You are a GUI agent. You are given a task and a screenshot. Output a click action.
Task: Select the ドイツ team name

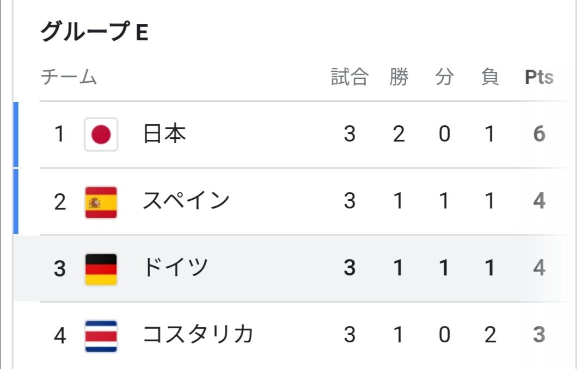(x=175, y=267)
